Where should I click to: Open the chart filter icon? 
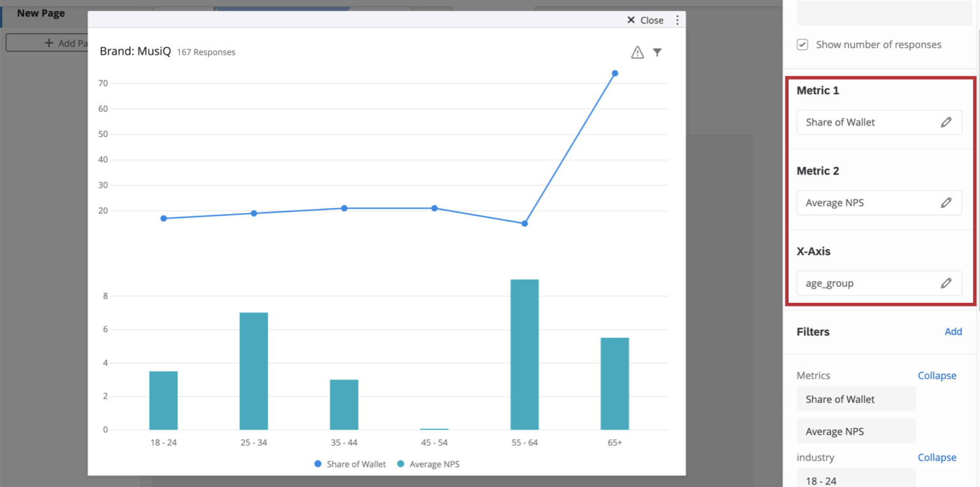point(657,52)
